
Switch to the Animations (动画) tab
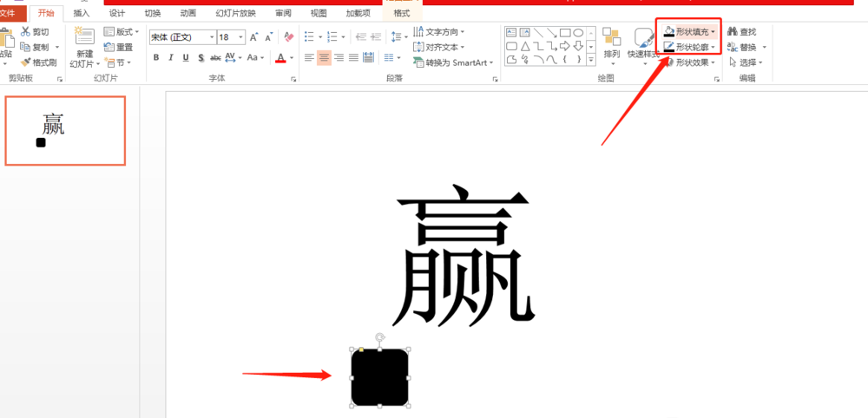pyautogui.click(x=187, y=13)
